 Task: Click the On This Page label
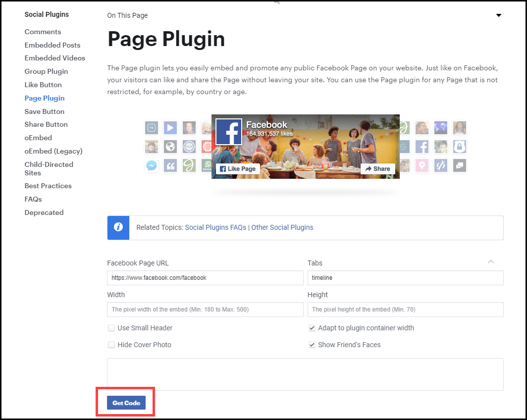pos(127,15)
